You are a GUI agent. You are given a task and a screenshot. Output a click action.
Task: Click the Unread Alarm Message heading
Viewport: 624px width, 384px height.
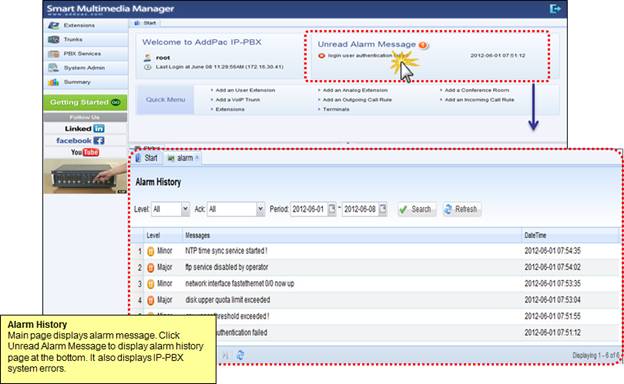[367, 44]
